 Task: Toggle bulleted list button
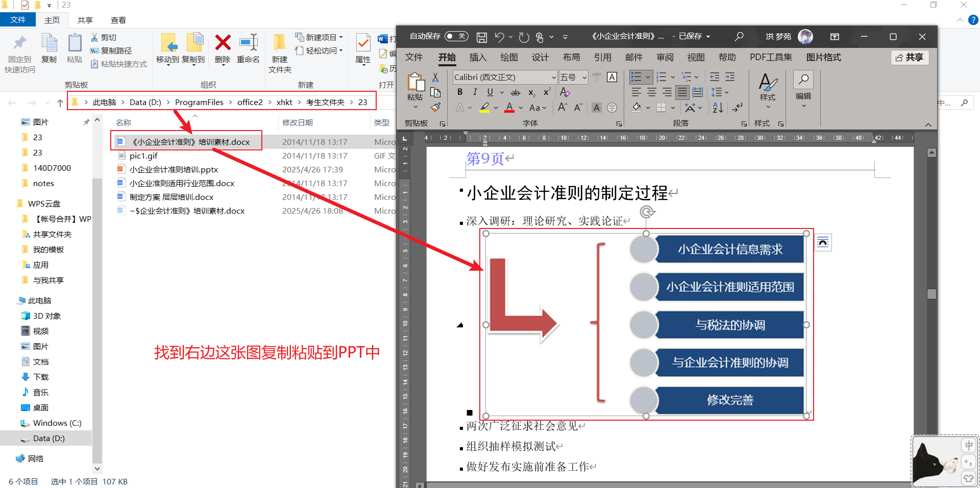[636, 77]
